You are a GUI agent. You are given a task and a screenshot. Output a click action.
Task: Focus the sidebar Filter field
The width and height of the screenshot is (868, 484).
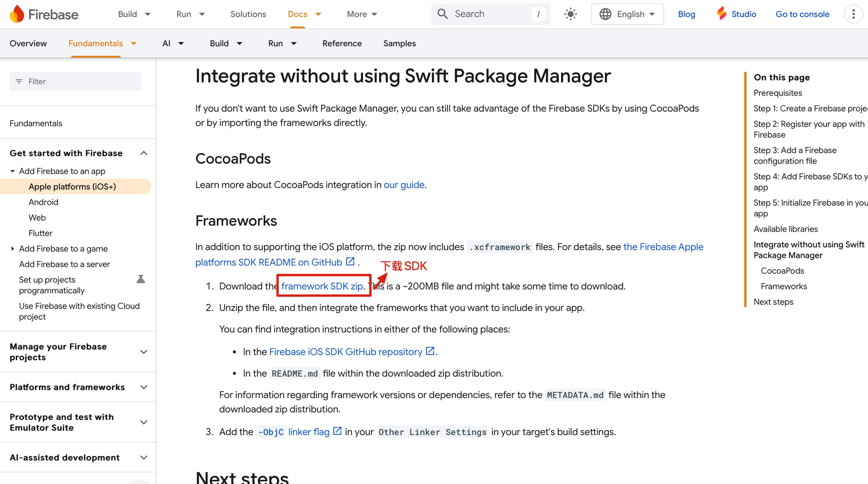coord(75,81)
